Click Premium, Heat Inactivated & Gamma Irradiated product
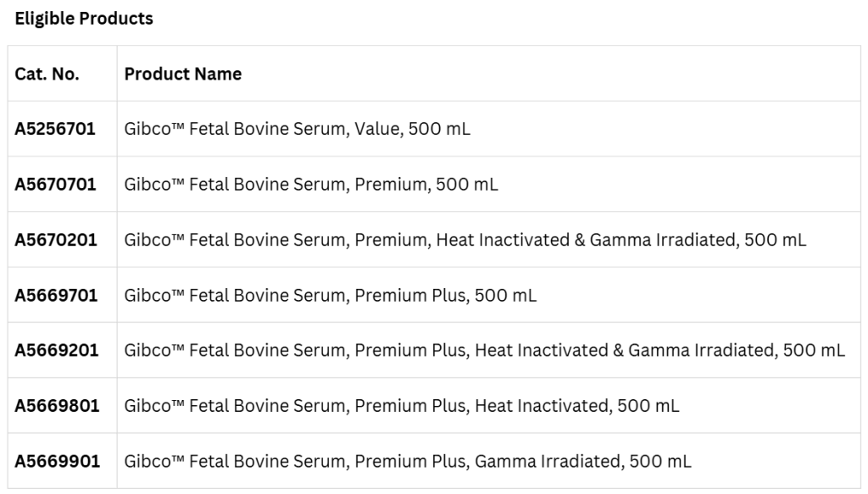This screenshot has width=868, height=494. pos(465,240)
